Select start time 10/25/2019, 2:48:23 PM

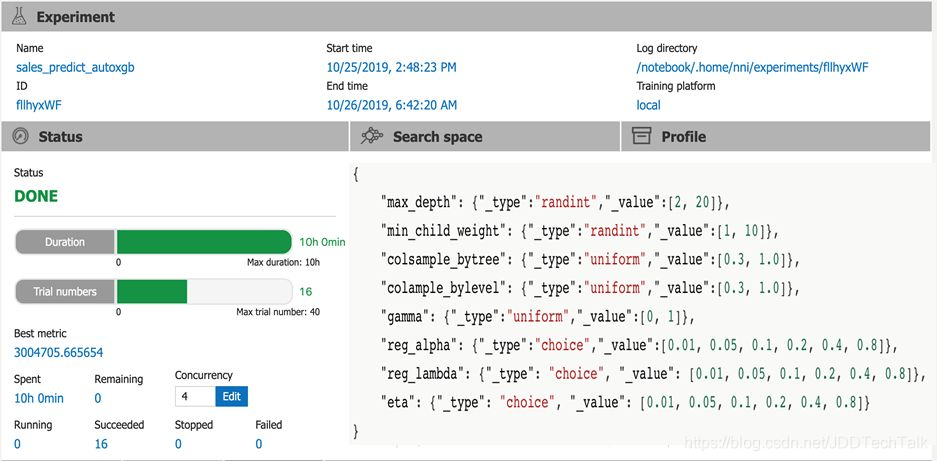click(x=391, y=68)
